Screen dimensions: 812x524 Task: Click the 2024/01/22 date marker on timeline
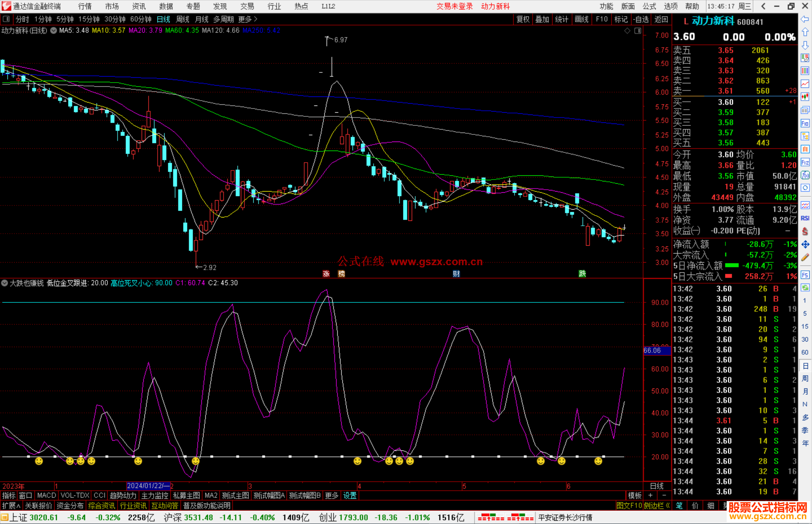point(148,486)
